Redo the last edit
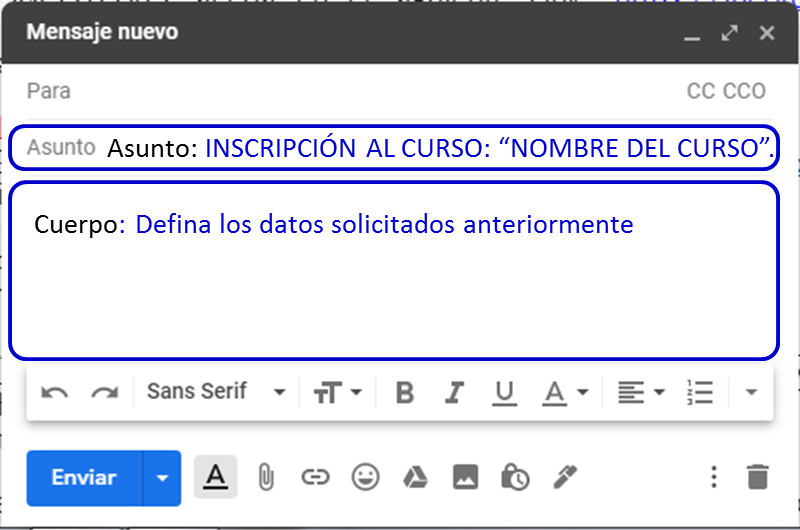Screen dimensions: 800x530 (105, 392)
